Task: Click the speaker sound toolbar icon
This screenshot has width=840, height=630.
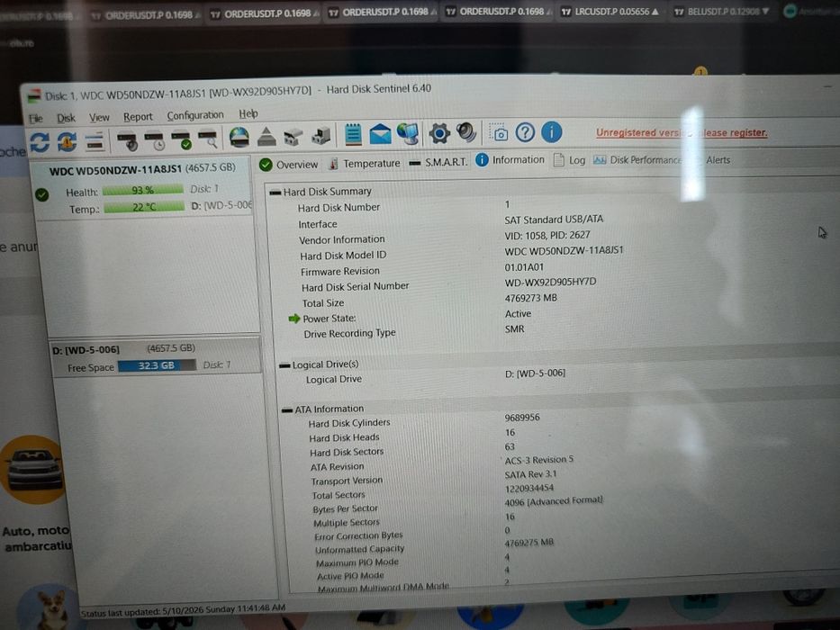Action: (466, 132)
